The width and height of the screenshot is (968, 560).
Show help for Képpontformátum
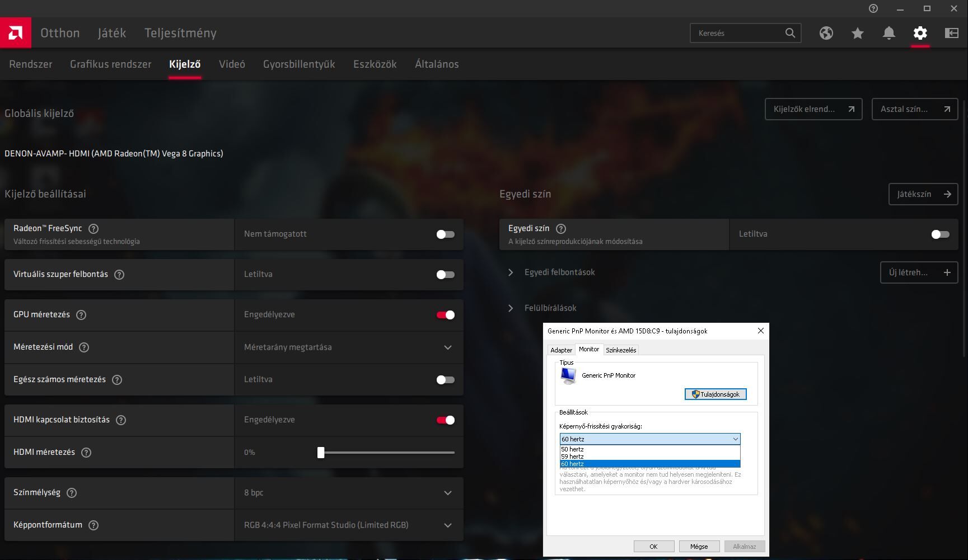[x=93, y=525]
